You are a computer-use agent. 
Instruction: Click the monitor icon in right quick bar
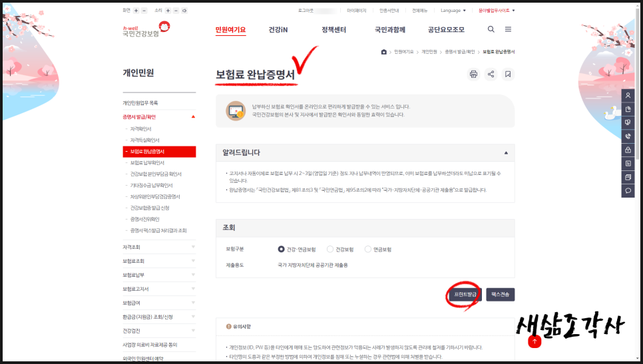coord(628,122)
